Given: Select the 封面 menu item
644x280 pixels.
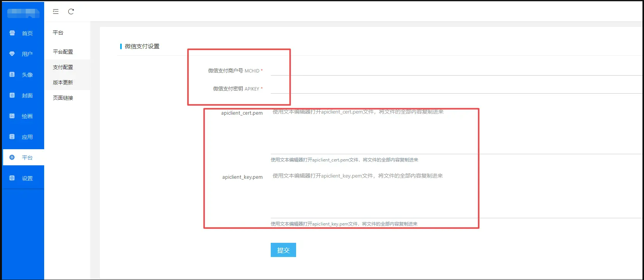Looking at the screenshot, I should pyautogui.click(x=23, y=96).
